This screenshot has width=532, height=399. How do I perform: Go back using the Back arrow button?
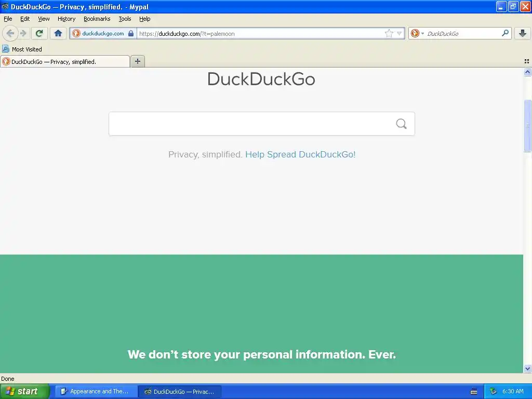[x=10, y=33]
